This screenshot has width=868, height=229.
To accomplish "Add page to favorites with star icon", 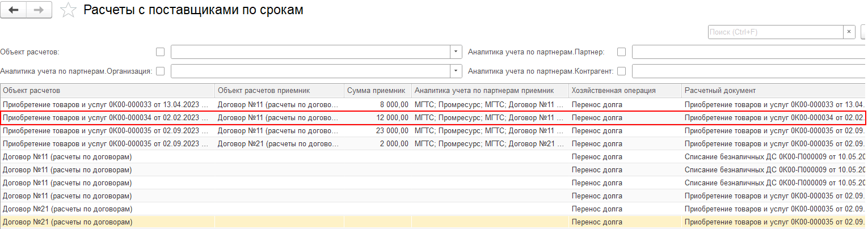I will (x=68, y=10).
